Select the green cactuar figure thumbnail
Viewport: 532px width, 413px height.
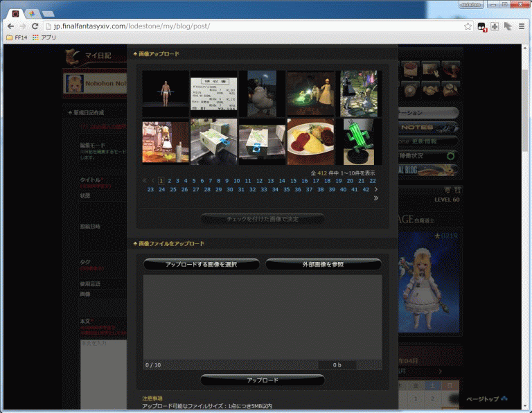[x=359, y=141]
